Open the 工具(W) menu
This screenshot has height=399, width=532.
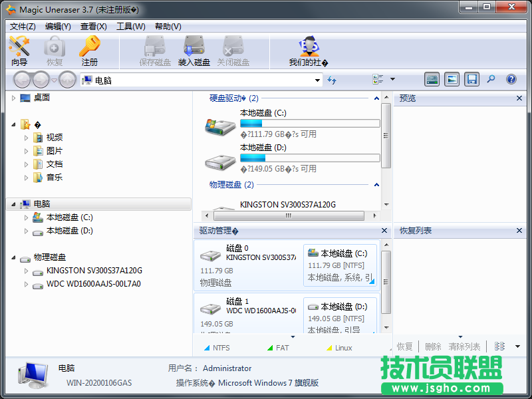[129, 27]
